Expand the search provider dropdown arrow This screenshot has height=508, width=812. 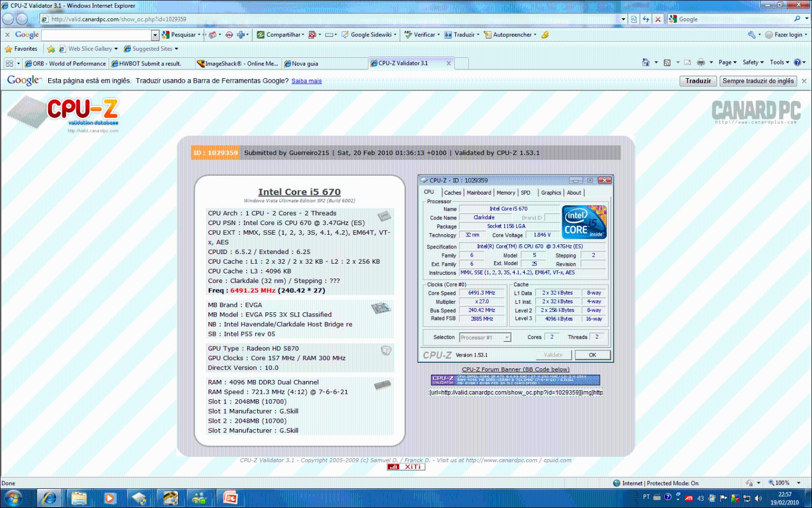click(x=807, y=19)
